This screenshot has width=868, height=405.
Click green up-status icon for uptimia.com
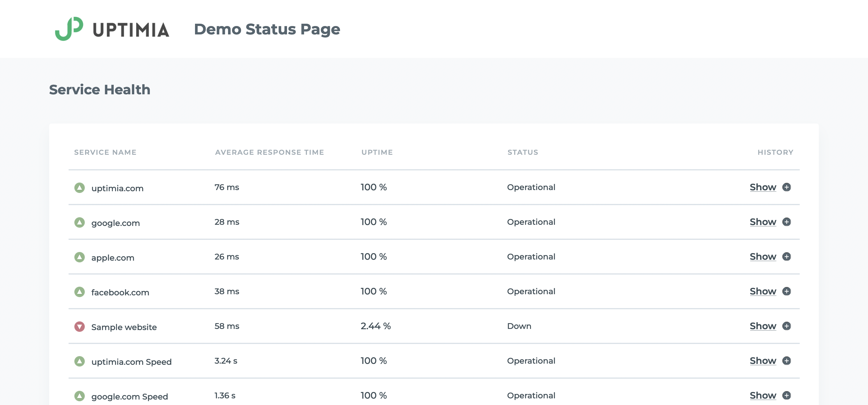pyautogui.click(x=80, y=188)
